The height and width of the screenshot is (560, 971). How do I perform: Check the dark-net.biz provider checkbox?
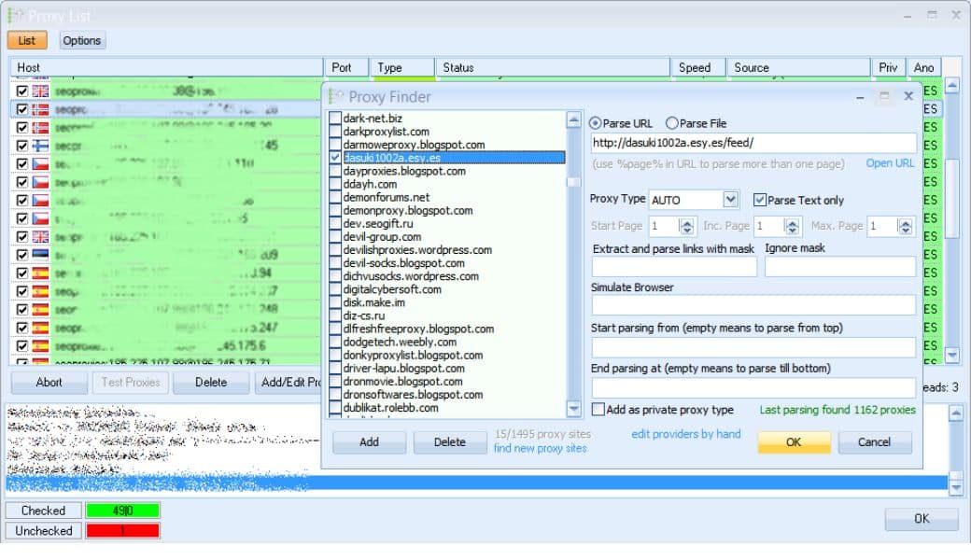click(335, 118)
